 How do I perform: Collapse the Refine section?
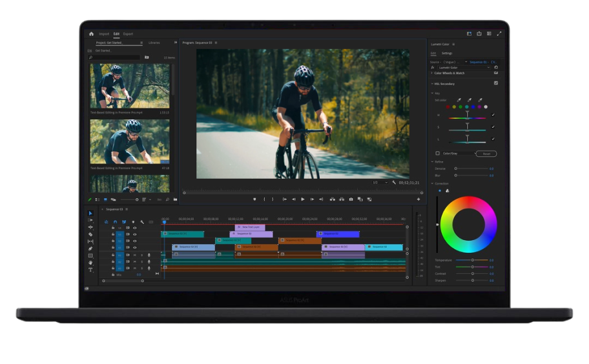432,161
